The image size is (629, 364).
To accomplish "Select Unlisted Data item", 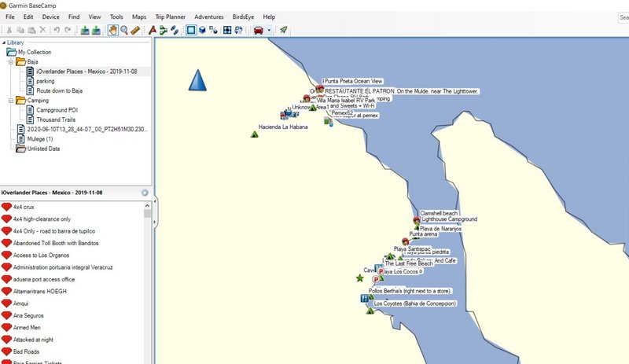I will (x=43, y=149).
